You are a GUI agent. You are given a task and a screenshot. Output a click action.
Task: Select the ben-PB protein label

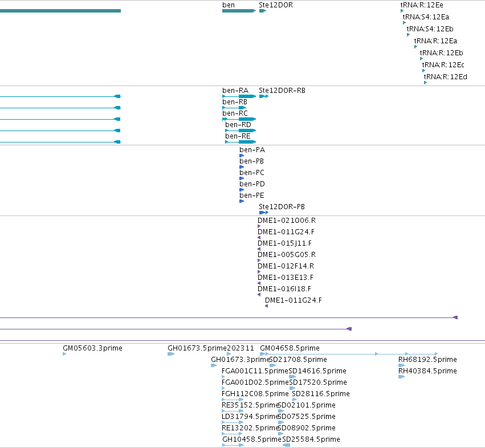pyautogui.click(x=251, y=161)
